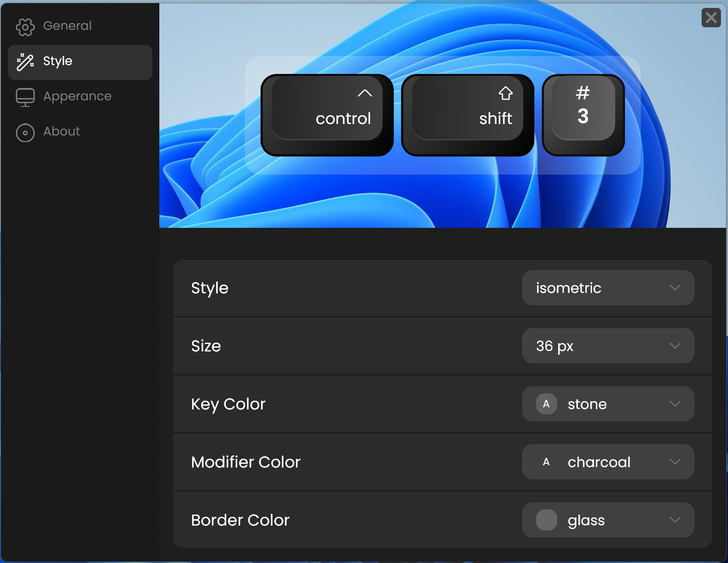
Task: Click the Apperance monitor icon
Action: click(25, 97)
